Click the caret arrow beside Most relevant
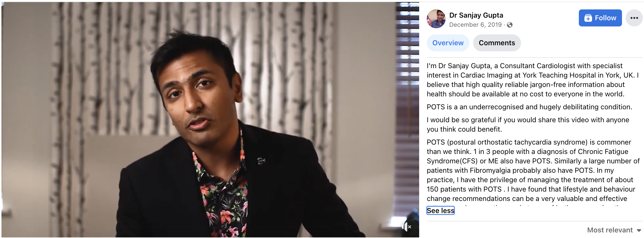Viewport: 644px width, 238px height. click(639, 230)
